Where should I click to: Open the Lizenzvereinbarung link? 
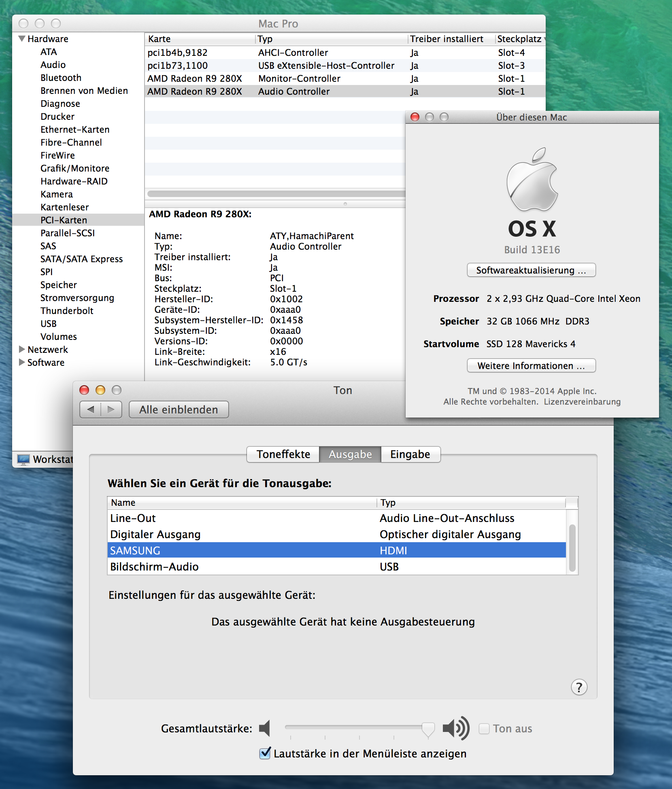click(x=582, y=402)
